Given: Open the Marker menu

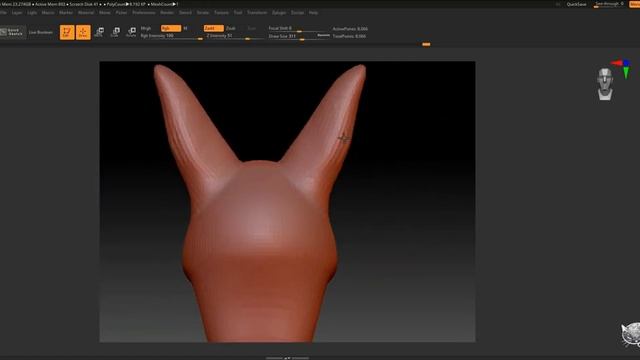Looking at the screenshot, I should [66, 13].
